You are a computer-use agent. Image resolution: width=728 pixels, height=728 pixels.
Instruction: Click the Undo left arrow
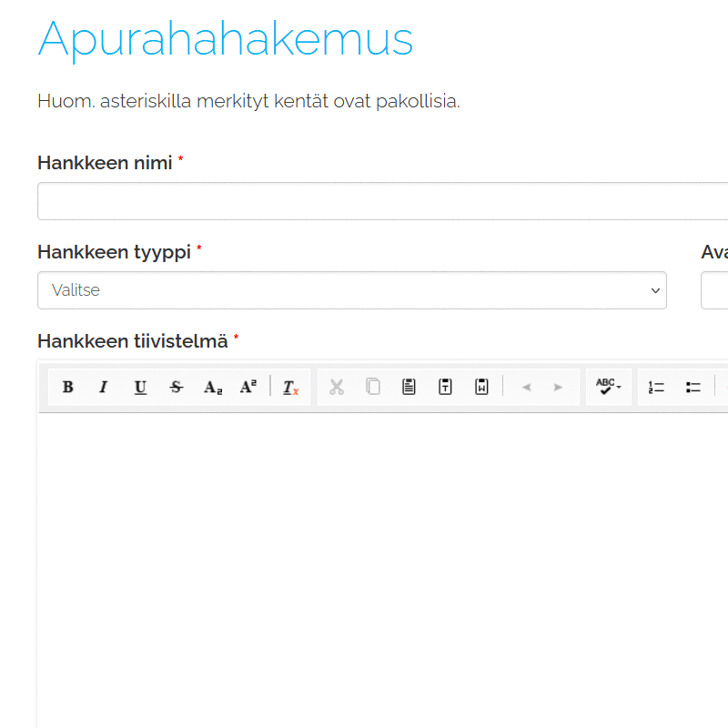tap(526, 387)
